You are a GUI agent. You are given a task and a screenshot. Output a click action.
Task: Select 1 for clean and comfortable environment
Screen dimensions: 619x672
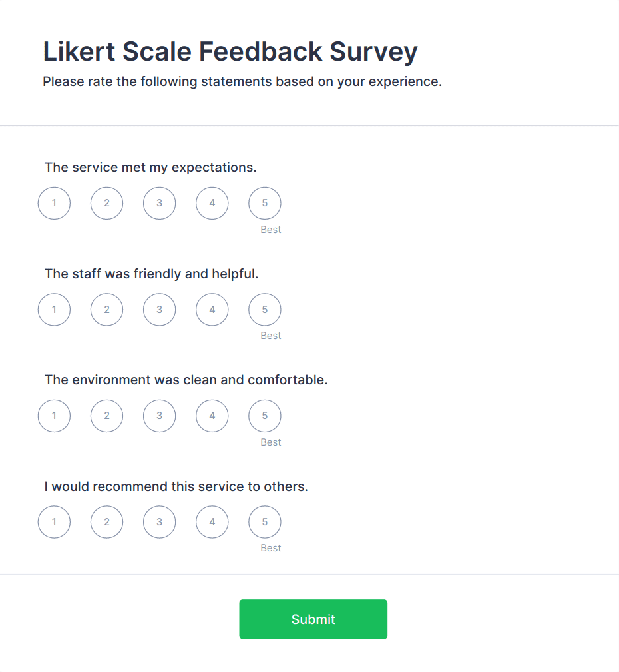(x=54, y=416)
